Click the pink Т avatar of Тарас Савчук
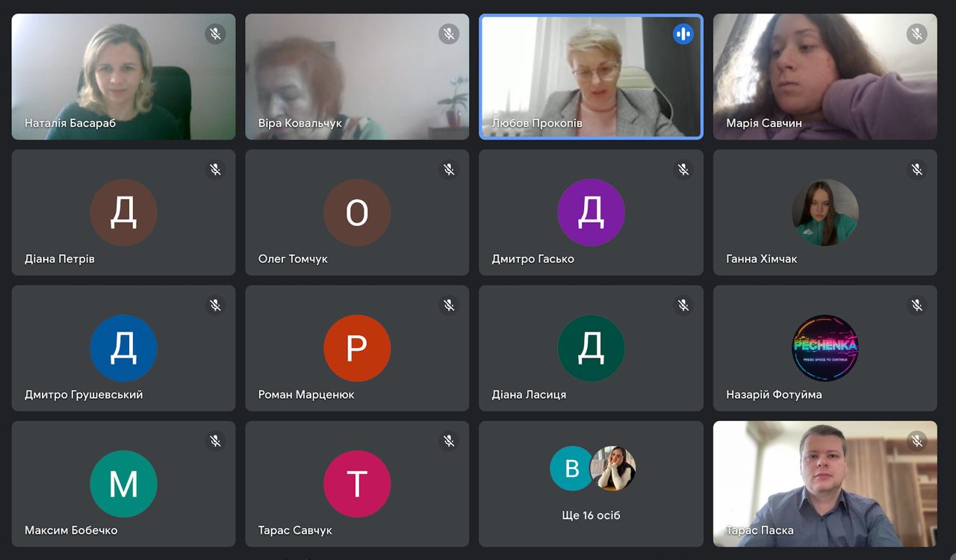 pyautogui.click(x=357, y=484)
